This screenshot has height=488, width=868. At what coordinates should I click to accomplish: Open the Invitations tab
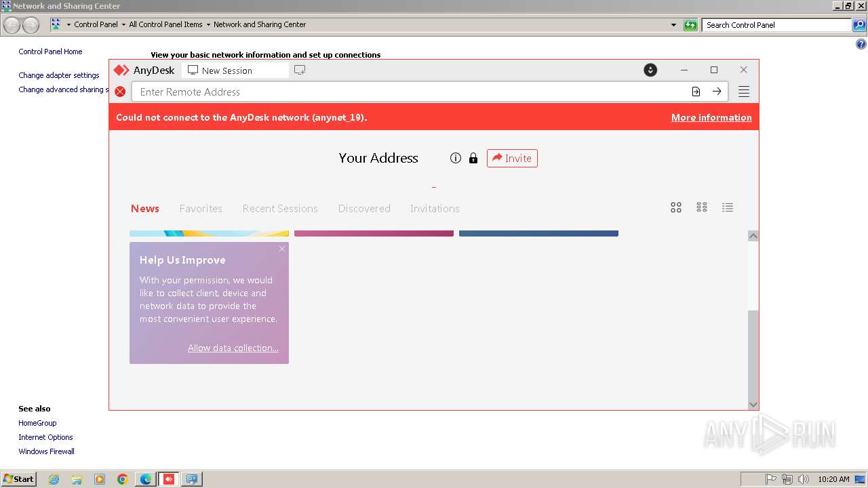tap(435, 208)
